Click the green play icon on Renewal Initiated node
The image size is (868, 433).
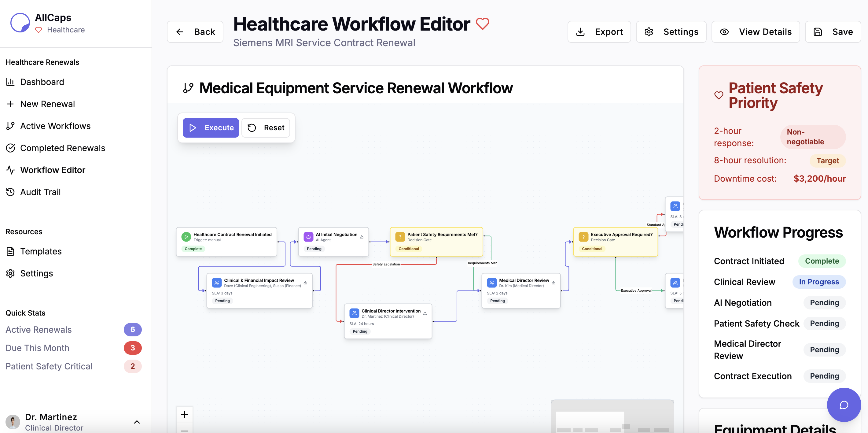[186, 237]
